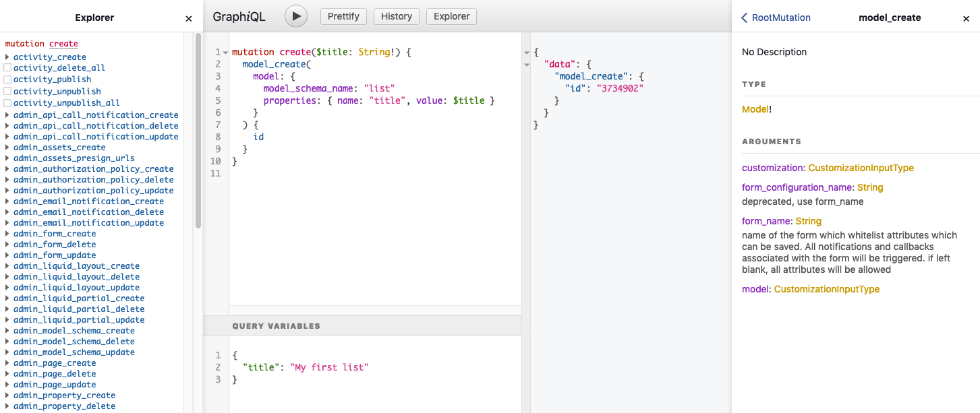Toggle the Explorer toolbar button

tap(451, 16)
